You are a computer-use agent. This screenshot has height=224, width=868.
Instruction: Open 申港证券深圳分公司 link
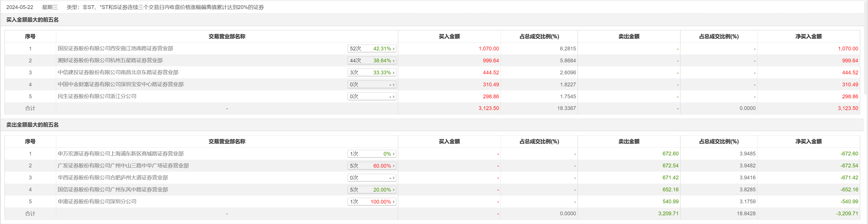pyautogui.click(x=97, y=202)
